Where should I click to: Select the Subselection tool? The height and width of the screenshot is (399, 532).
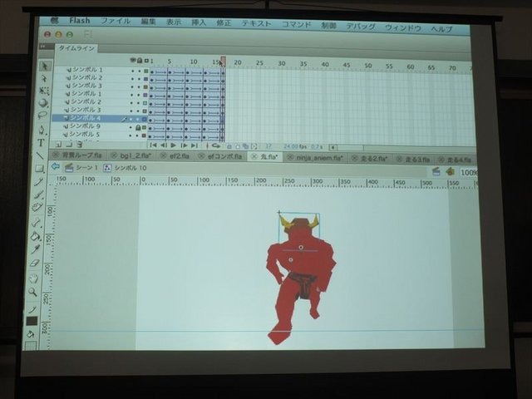[x=44, y=78]
